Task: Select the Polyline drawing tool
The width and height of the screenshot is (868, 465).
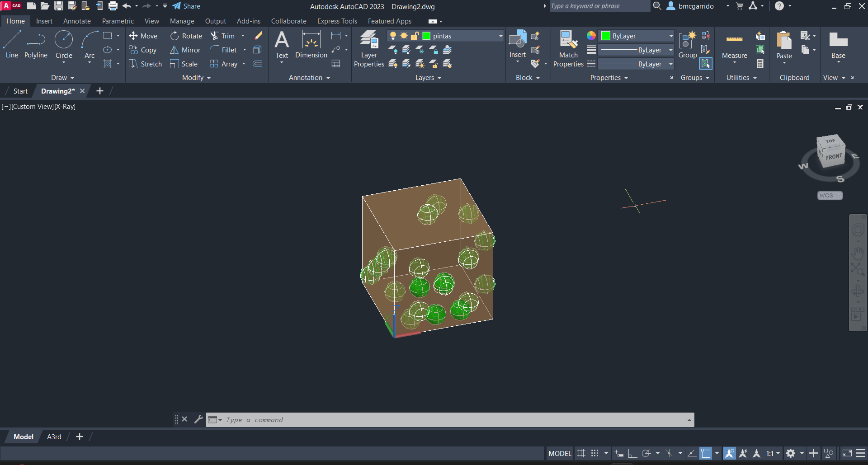Action: pyautogui.click(x=36, y=45)
